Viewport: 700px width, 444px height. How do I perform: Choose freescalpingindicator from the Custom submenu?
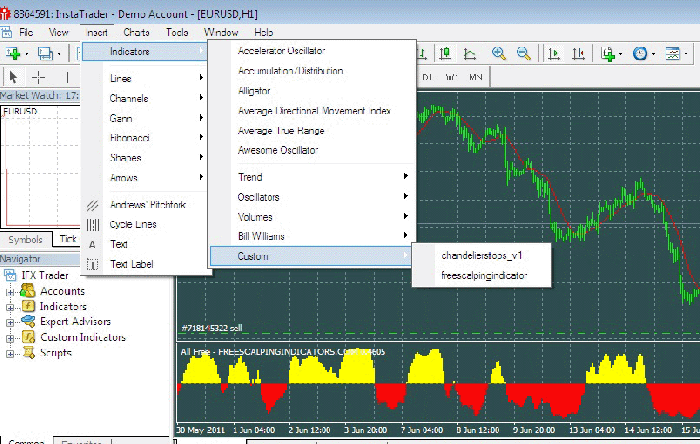(x=483, y=275)
